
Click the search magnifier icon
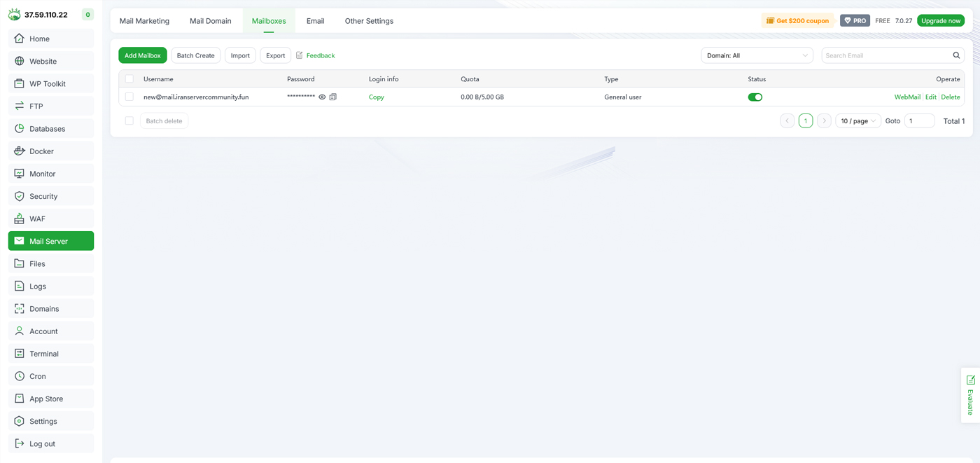956,55
